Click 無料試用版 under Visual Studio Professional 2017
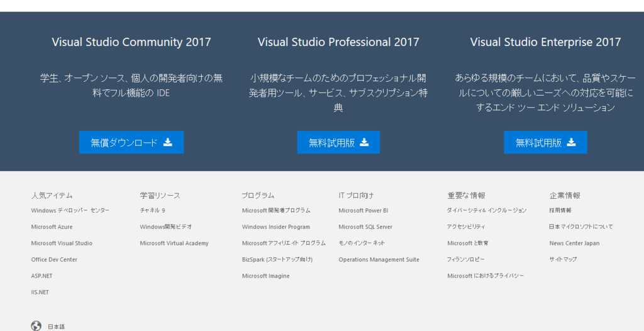 tap(338, 142)
